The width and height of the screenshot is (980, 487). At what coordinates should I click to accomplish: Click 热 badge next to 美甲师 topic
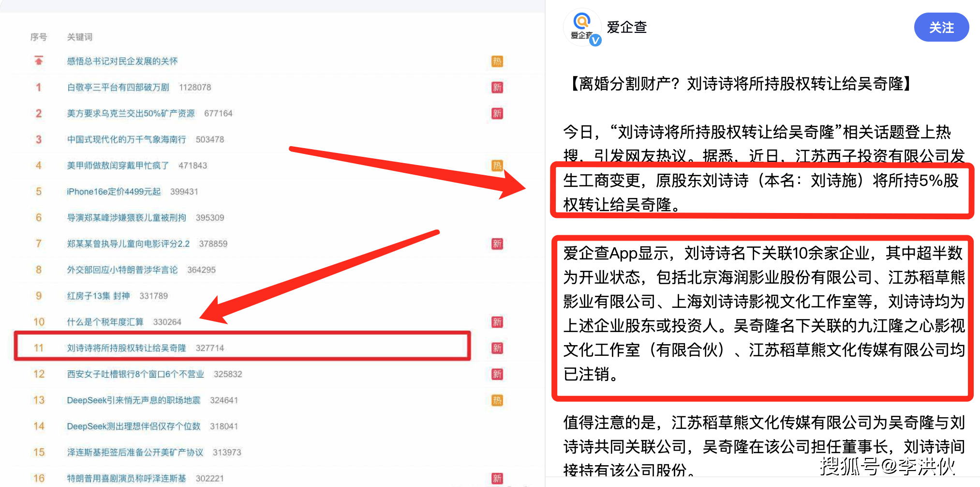tap(497, 166)
